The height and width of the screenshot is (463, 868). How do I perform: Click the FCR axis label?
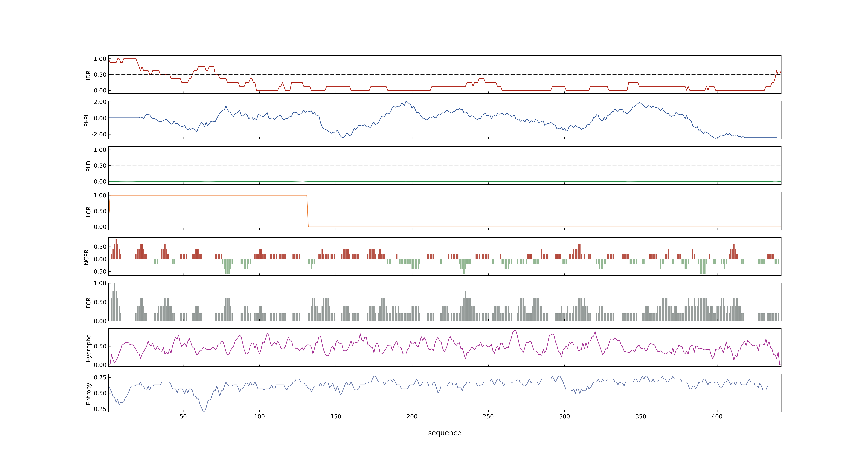pyautogui.click(x=88, y=303)
